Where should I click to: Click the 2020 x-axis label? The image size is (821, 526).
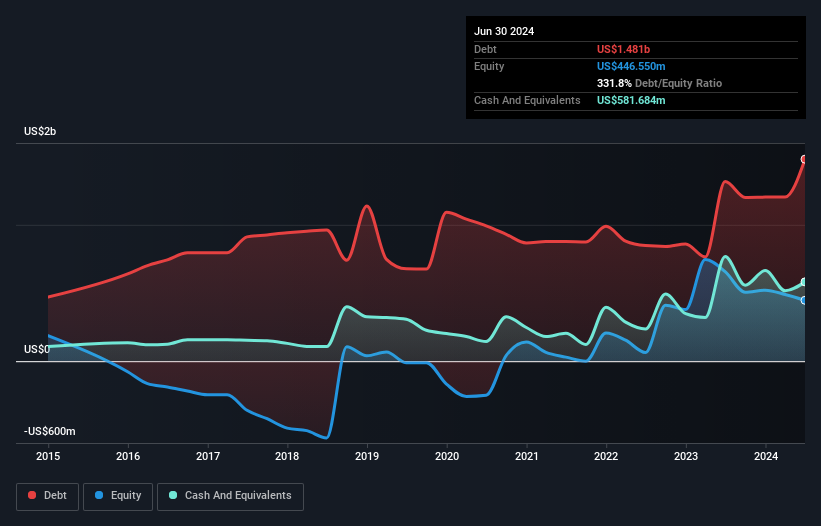(x=447, y=456)
